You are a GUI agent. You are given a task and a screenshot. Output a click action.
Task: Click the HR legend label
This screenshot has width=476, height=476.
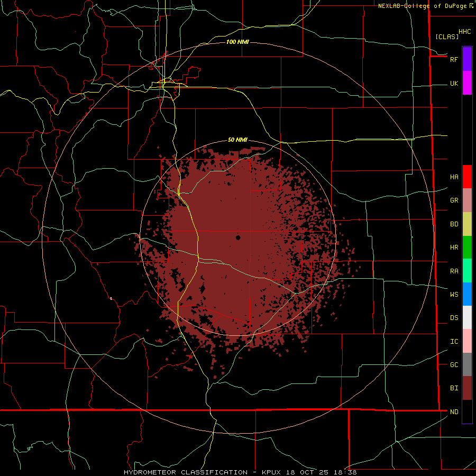tap(454, 248)
